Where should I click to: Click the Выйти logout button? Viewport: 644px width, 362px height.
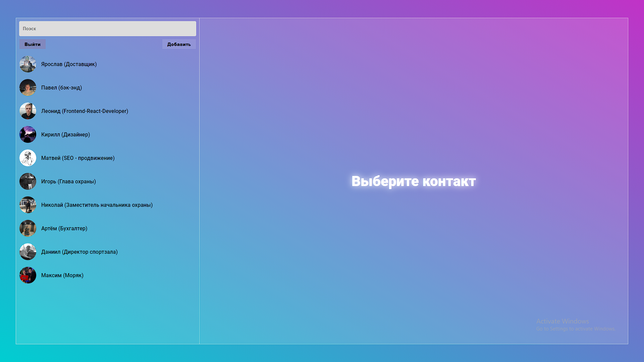[33, 44]
